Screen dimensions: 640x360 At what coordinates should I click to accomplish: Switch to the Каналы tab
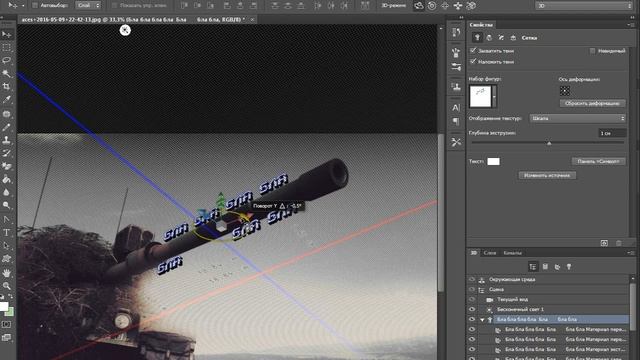(513, 253)
